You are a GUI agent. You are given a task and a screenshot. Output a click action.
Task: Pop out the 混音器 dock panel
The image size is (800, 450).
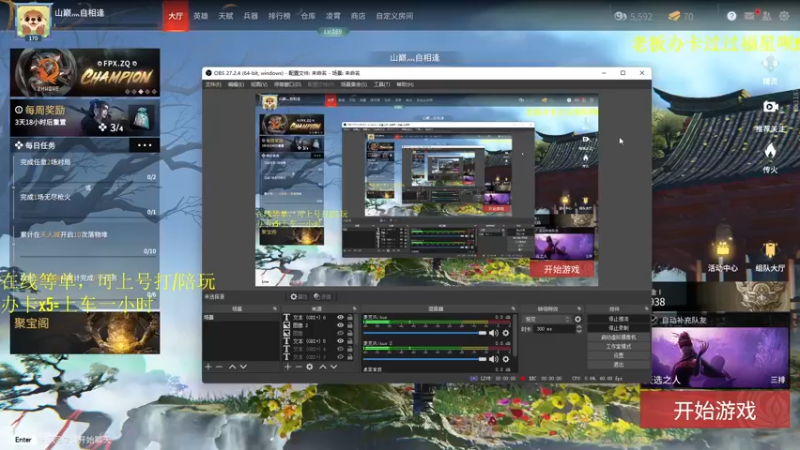513,309
